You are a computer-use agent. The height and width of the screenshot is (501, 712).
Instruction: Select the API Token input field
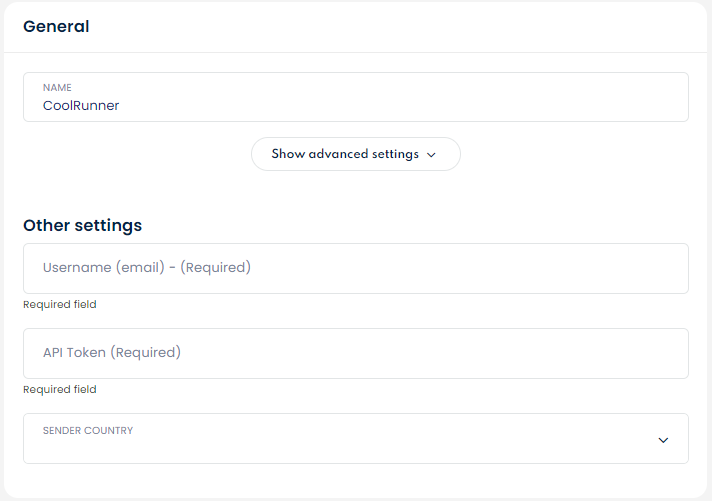click(x=355, y=353)
